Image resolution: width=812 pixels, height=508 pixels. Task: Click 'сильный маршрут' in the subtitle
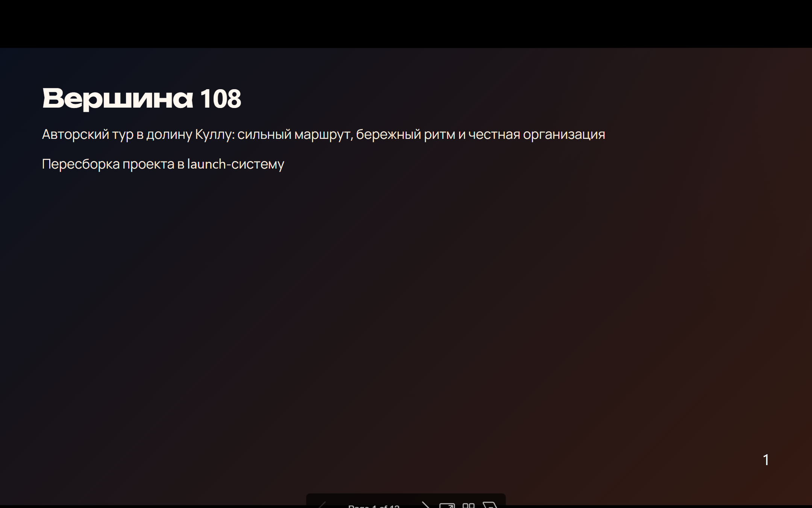(x=295, y=134)
